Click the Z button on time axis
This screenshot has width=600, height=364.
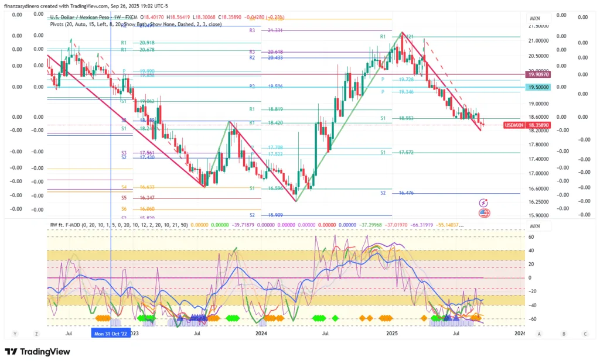(36, 334)
